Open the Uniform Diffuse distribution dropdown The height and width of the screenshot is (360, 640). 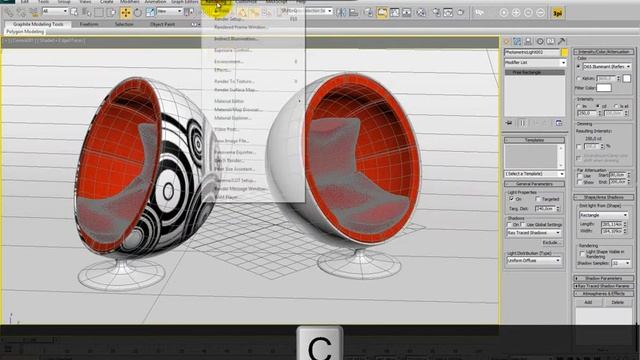pos(534,260)
